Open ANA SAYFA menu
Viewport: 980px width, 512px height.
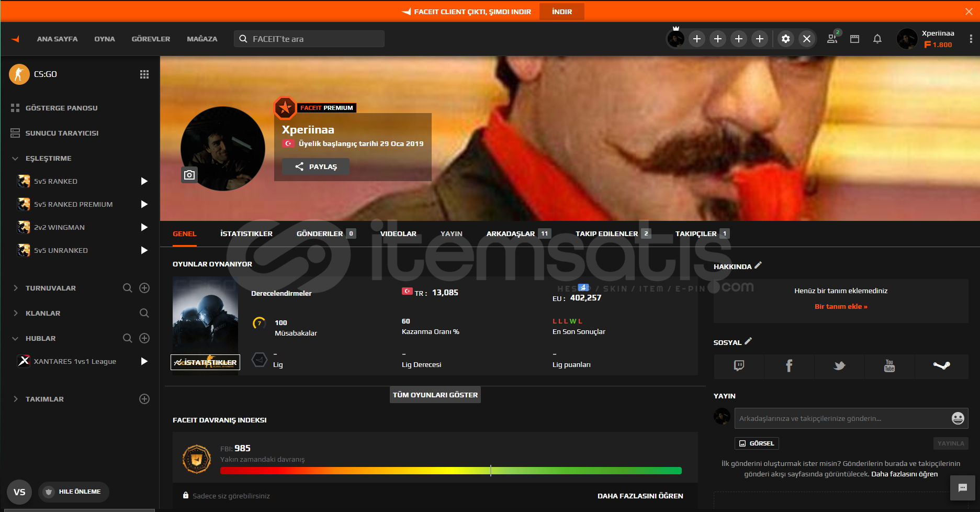(x=57, y=39)
